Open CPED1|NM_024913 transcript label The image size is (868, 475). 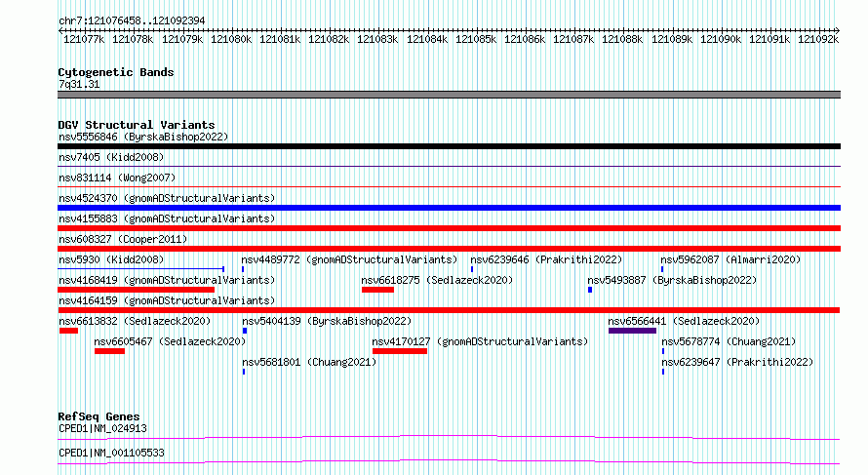pyautogui.click(x=102, y=428)
